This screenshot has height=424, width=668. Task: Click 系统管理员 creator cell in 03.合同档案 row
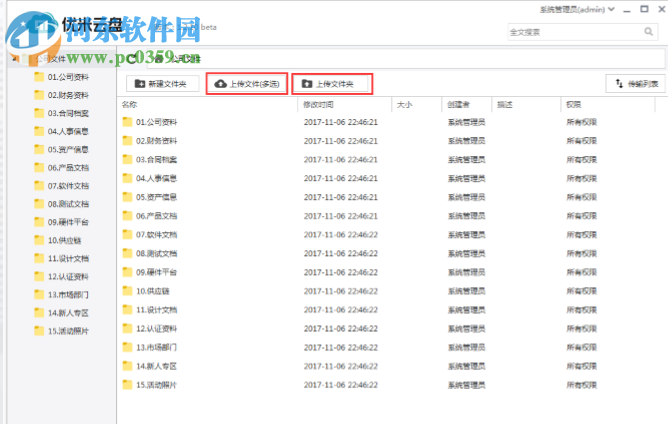pos(466,160)
